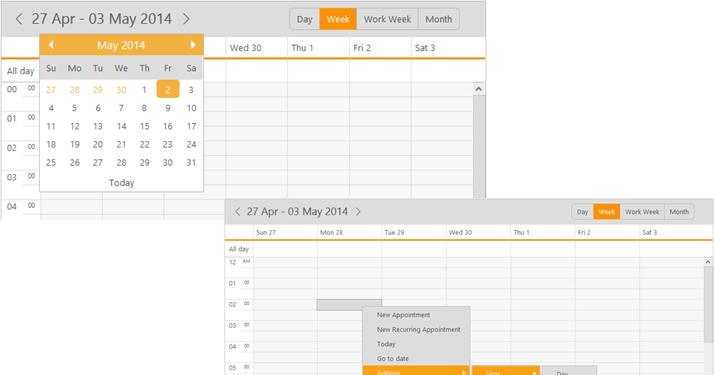Open date picker from bottom scheduler date title
The image size is (714, 375).
(297, 212)
